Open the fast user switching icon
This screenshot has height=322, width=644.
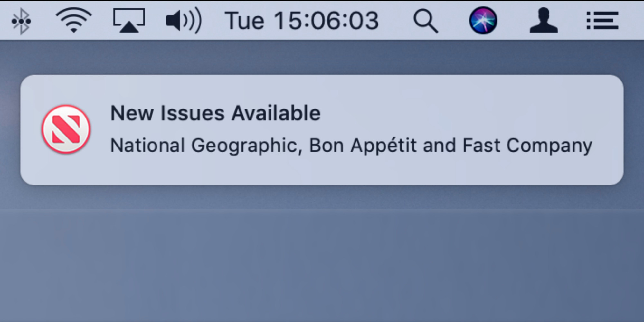click(544, 21)
